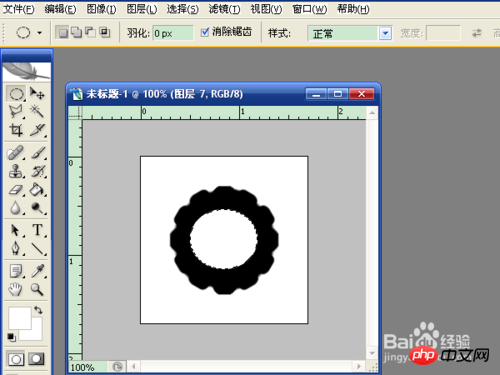The height and width of the screenshot is (375, 500).
Task: Select the Dodge tool
Action: click(x=37, y=208)
